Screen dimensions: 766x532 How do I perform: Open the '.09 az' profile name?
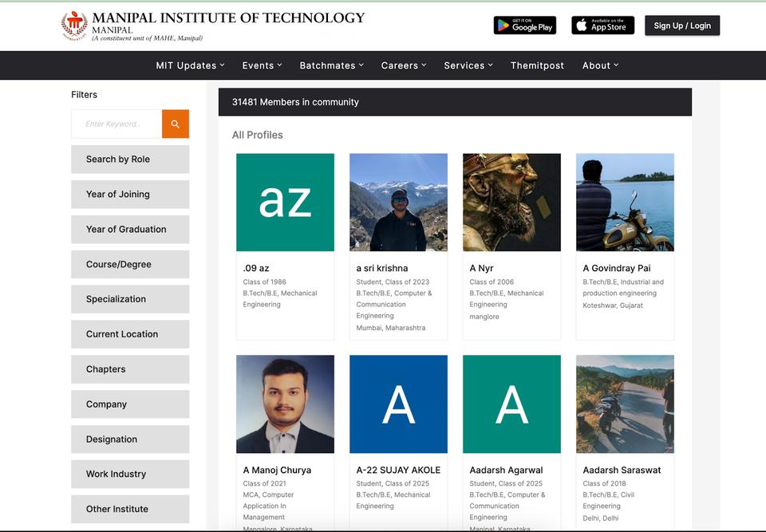pos(256,268)
